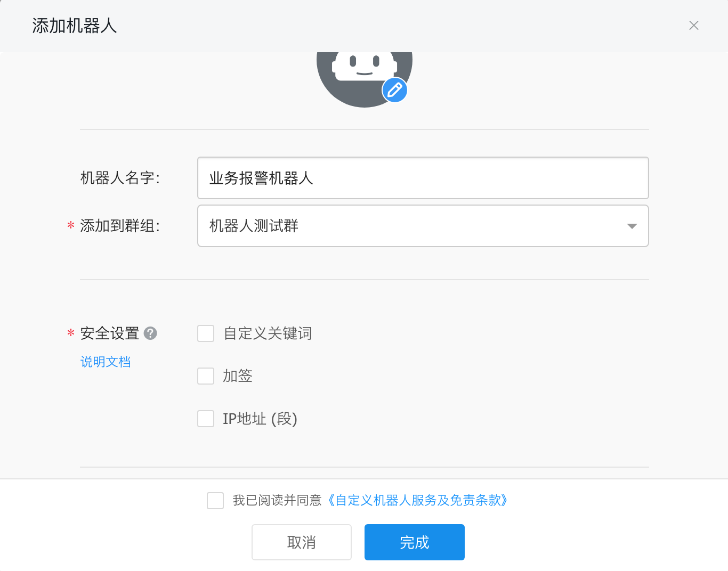Enable the 自定义关键词 checkbox
Viewport: 728px width, 571px height.
206,333
